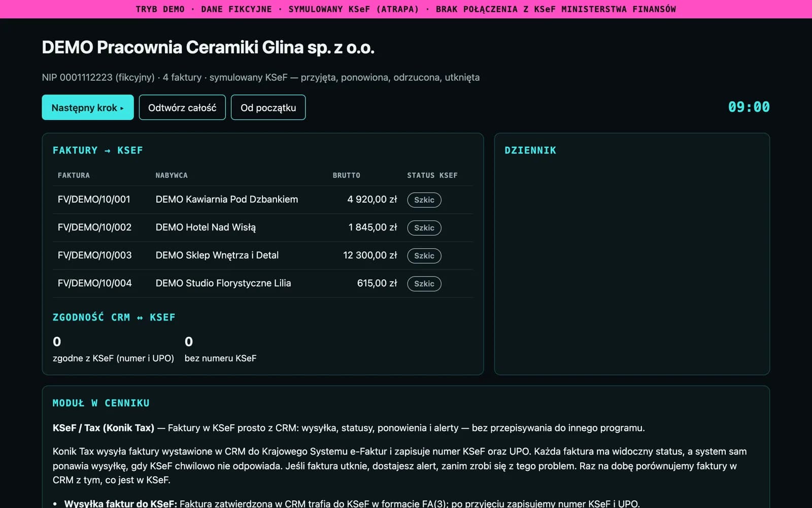
Task: Select invoice FV/DEMO/10/002
Action: pyautogui.click(x=262, y=228)
